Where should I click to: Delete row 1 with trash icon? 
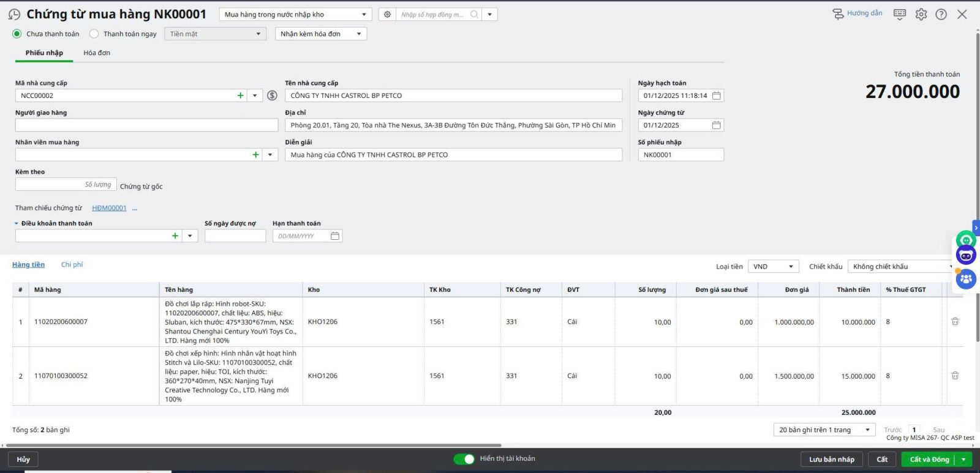[x=955, y=321]
